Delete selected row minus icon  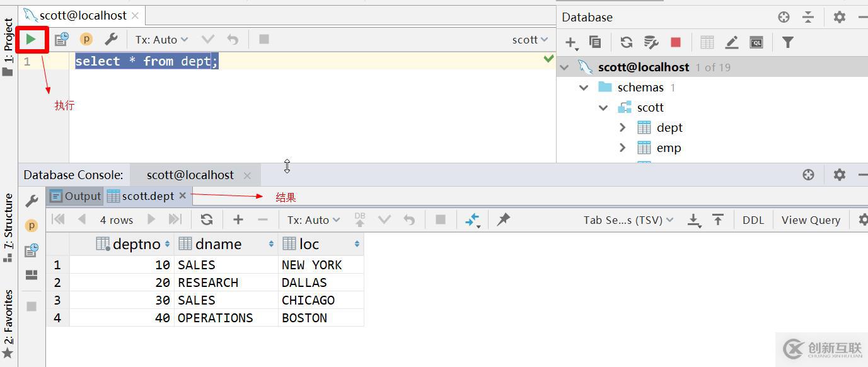coord(263,219)
